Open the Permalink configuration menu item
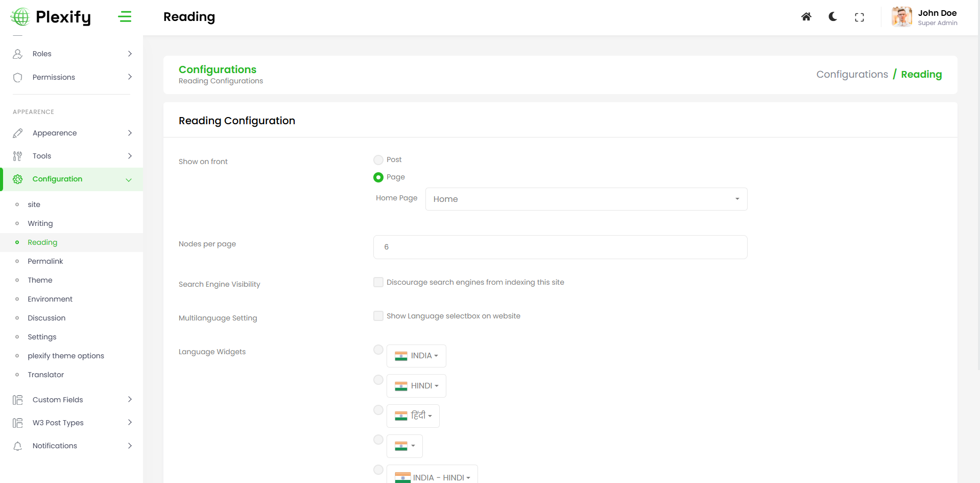980x483 pixels. [x=45, y=261]
